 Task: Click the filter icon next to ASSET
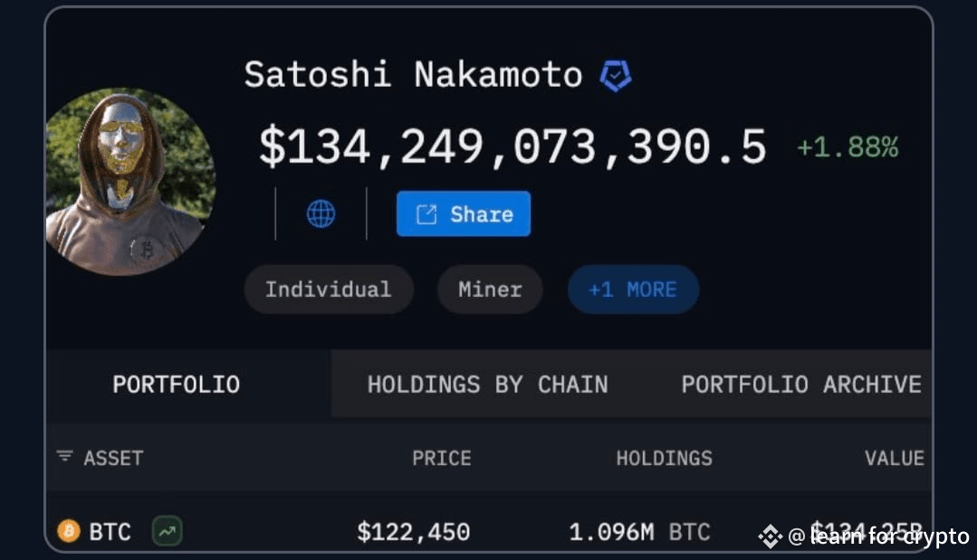tap(65, 457)
